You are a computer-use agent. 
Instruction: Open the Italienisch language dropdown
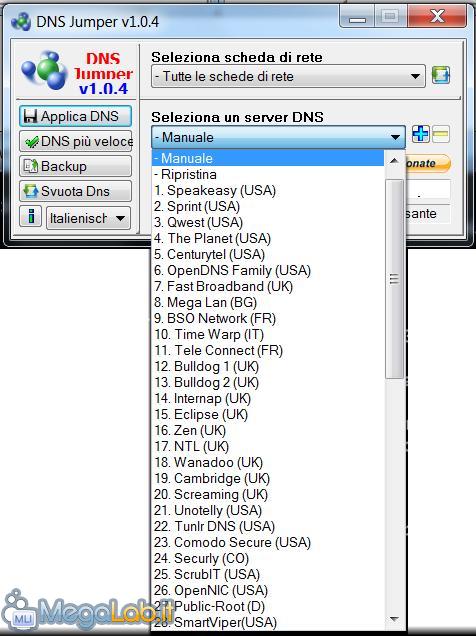click(x=88, y=218)
